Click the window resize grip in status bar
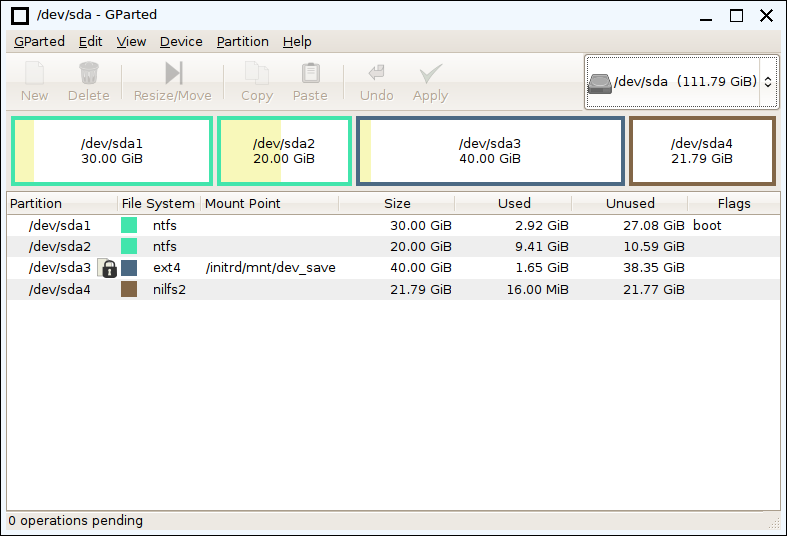The image size is (787, 536). [774, 523]
